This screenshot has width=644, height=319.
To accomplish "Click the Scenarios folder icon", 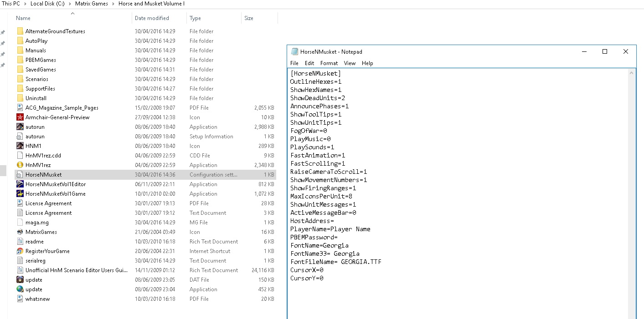I will [x=20, y=79].
